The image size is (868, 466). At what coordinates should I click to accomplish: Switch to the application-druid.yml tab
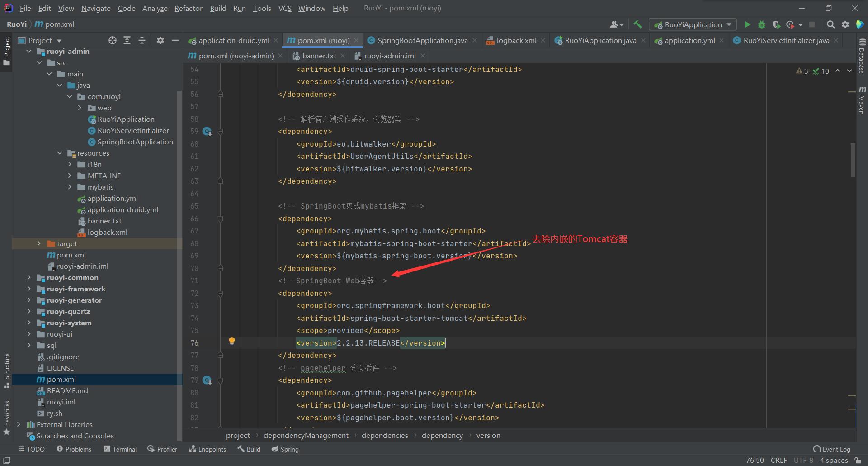point(234,40)
